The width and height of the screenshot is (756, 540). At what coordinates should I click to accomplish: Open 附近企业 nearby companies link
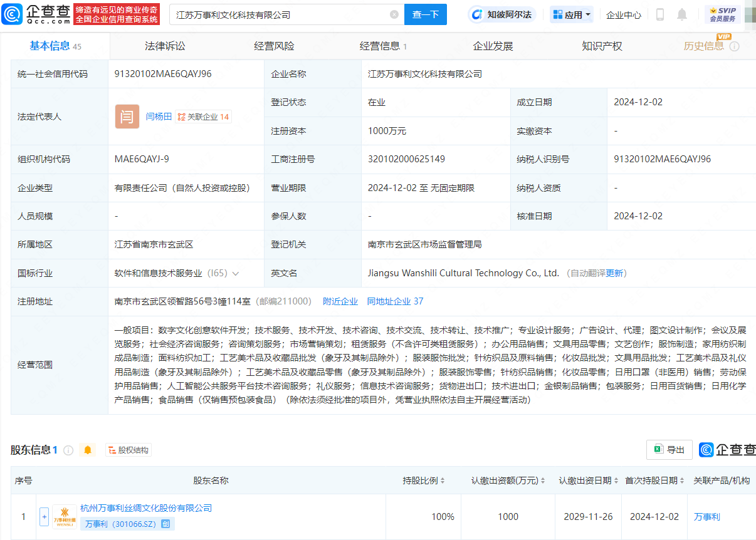point(340,301)
